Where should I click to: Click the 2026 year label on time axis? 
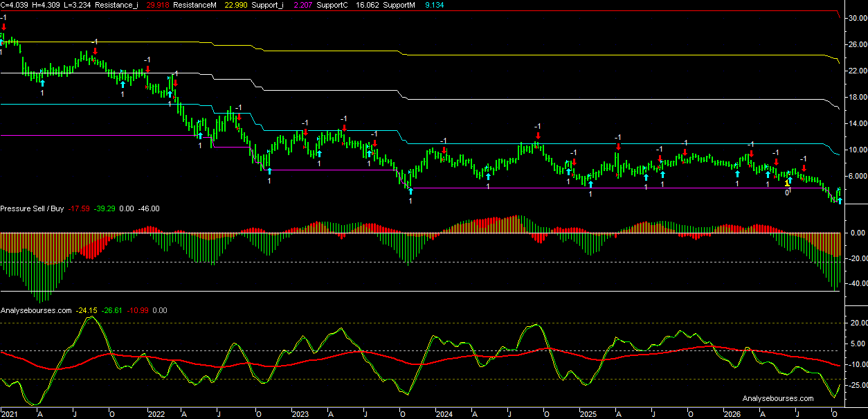pos(732,413)
